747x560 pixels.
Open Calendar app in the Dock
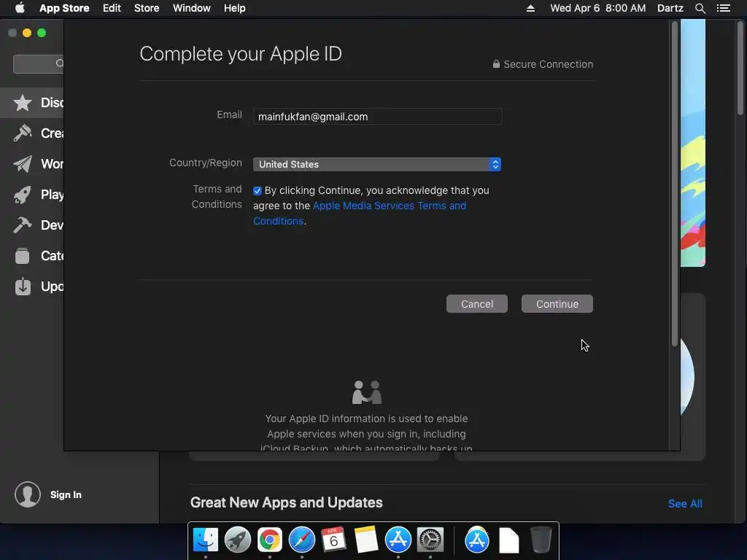point(333,540)
